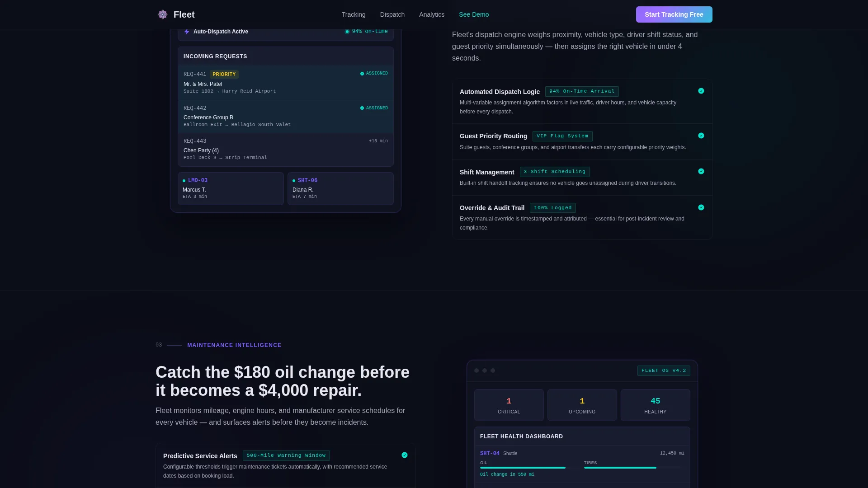Viewport: 868px width, 488px height.
Task: Expand the Override & Audit Trail row
Action: coord(582,217)
